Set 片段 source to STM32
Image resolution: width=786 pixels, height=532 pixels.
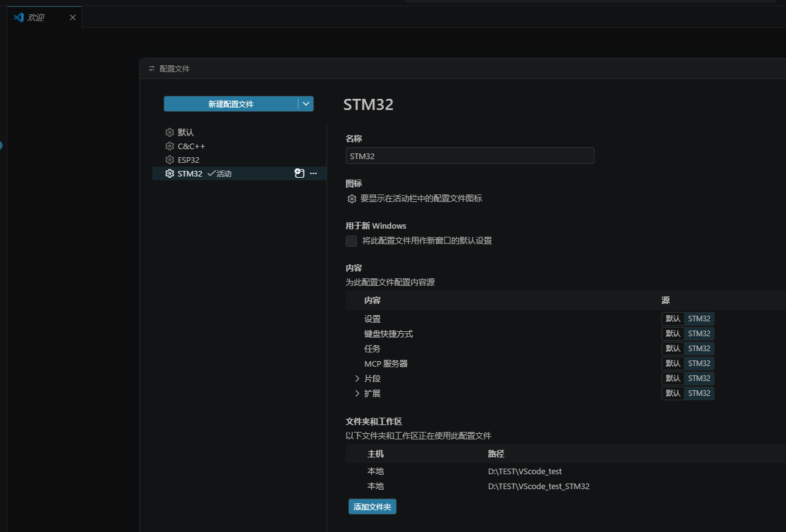click(x=699, y=378)
